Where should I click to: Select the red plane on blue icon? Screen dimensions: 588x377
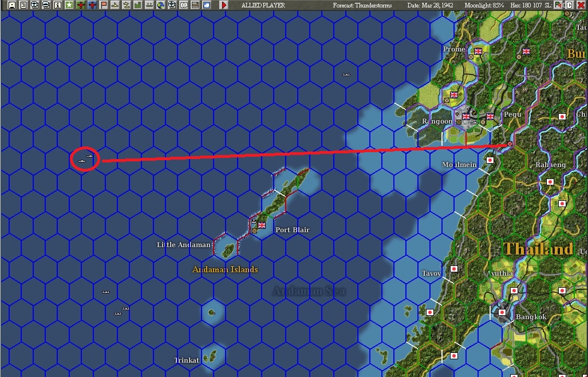[92, 5]
